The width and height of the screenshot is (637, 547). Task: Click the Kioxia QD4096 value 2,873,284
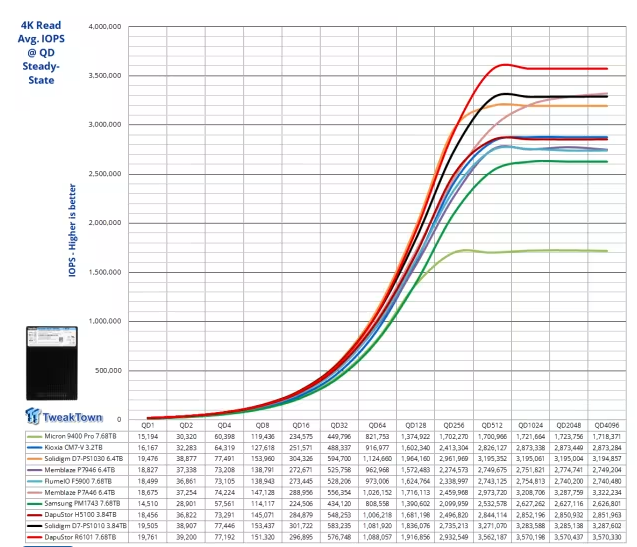tap(607, 447)
